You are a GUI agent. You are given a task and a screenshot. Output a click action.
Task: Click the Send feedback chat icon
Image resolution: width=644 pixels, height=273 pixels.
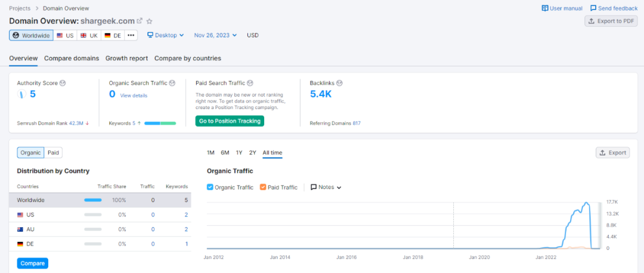click(x=593, y=8)
